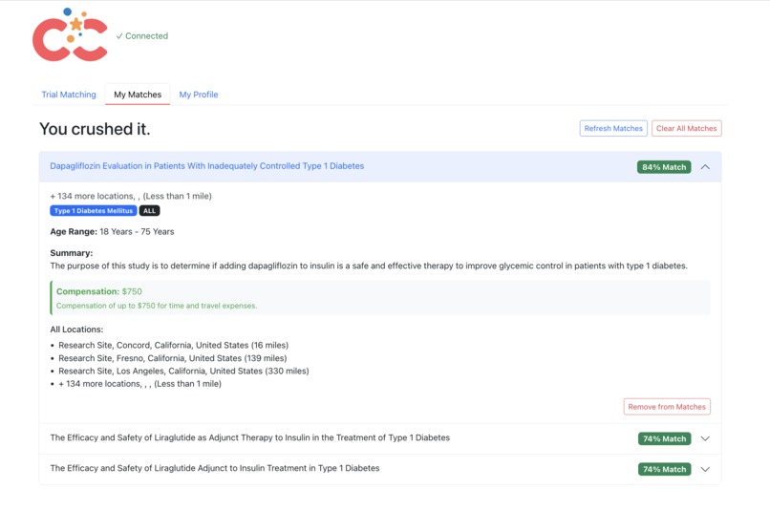The image size is (770, 532).
Task: Click the 74% Match badge for Adjunct Therapy trial
Action: 664,438
